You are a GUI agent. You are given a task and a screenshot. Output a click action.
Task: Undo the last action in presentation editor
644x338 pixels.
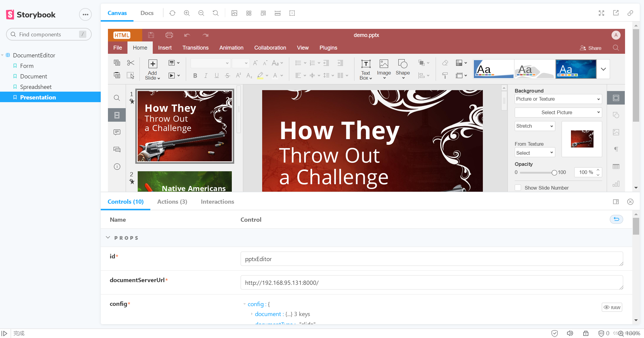click(187, 35)
